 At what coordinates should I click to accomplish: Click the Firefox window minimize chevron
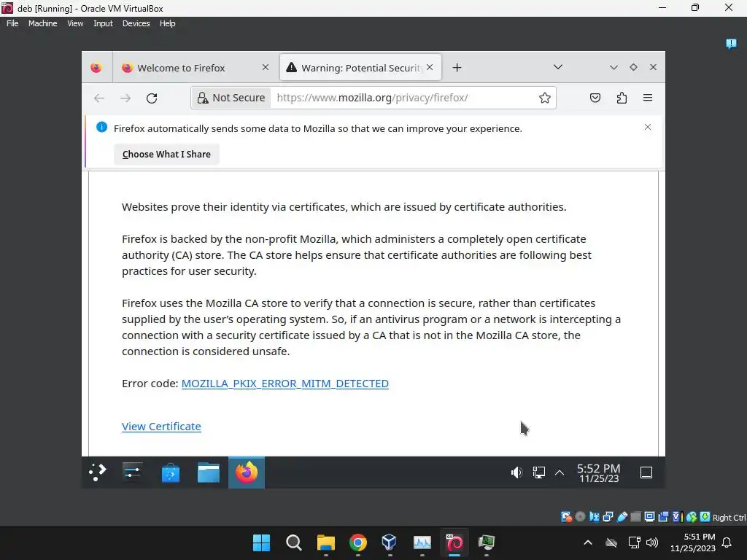point(614,68)
